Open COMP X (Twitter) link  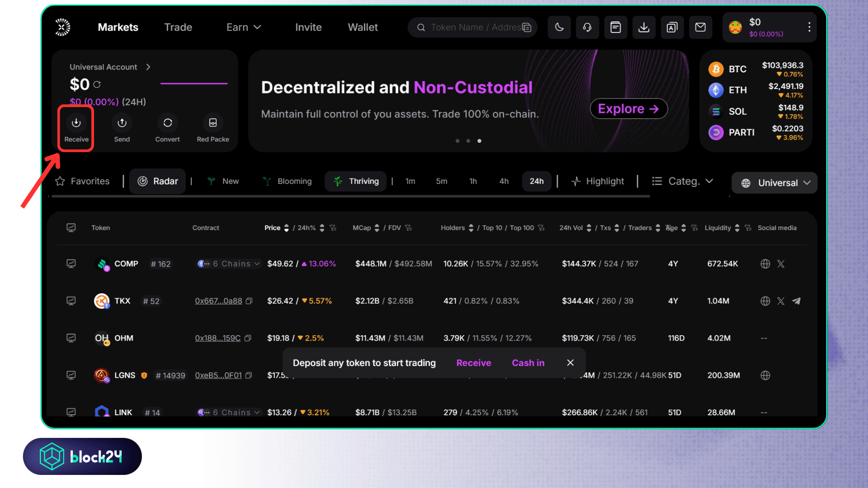781,264
